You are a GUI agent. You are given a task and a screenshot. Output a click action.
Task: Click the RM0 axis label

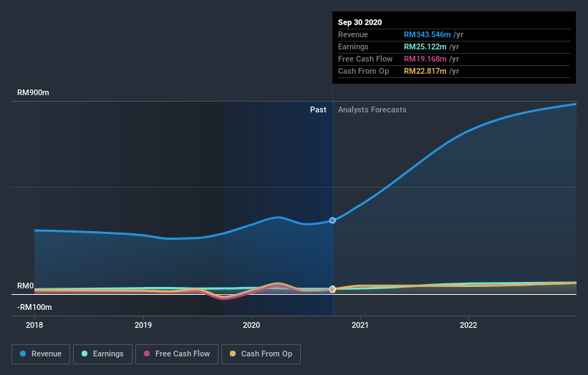pos(26,286)
